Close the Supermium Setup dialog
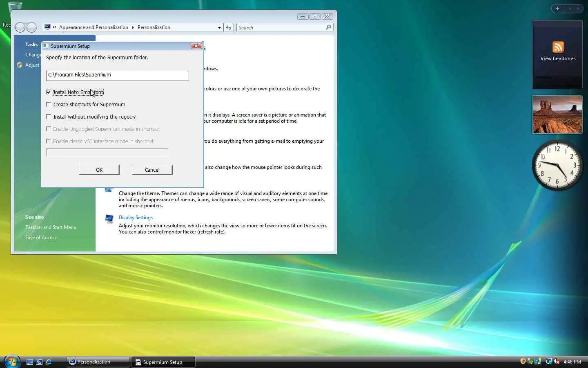Viewport: 588px width, 368px height. [196, 46]
